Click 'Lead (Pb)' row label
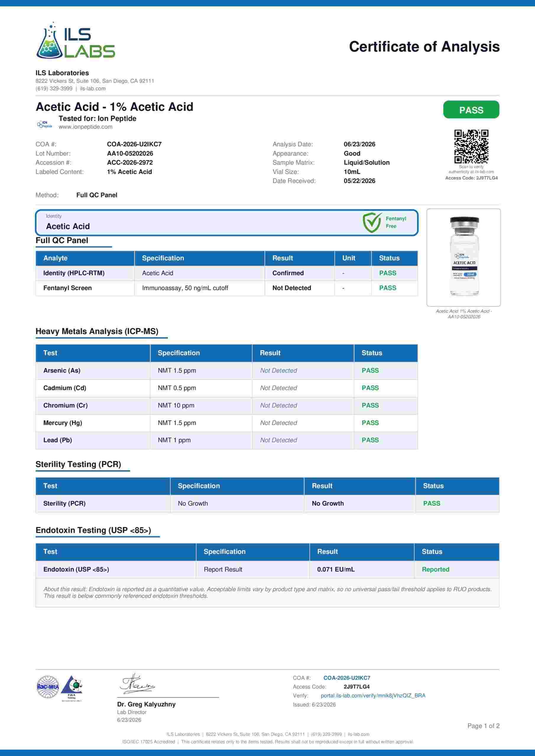Viewport: 535px width, 756px height. pyautogui.click(x=57, y=440)
